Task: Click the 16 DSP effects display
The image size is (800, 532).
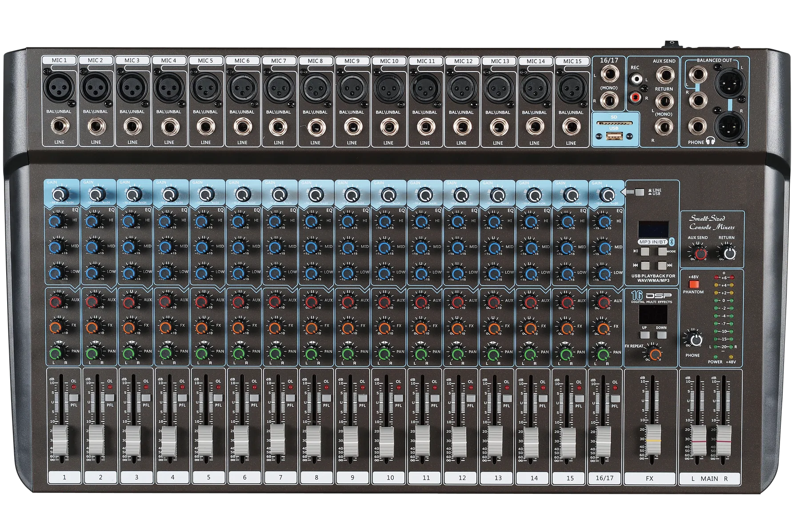Action: tap(653, 314)
